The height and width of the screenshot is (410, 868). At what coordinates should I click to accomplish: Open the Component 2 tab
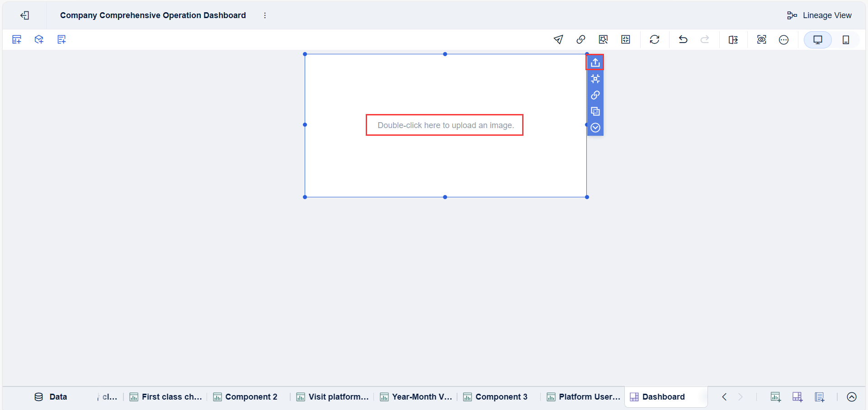click(245, 397)
